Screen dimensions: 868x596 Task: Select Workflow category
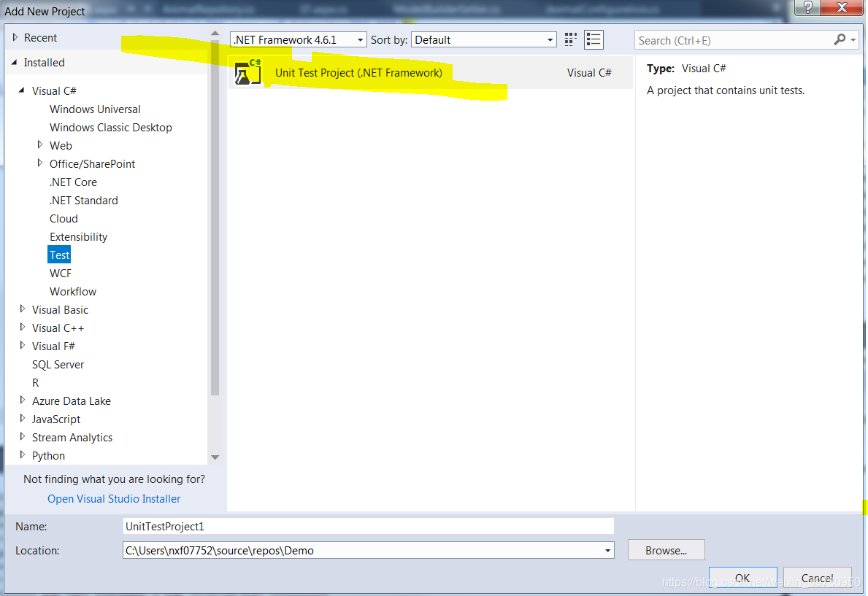tap(73, 292)
